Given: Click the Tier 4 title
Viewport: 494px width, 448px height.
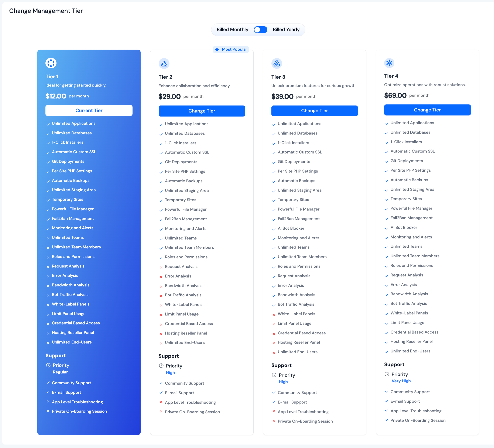Looking at the screenshot, I should pyautogui.click(x=391, y=76).
